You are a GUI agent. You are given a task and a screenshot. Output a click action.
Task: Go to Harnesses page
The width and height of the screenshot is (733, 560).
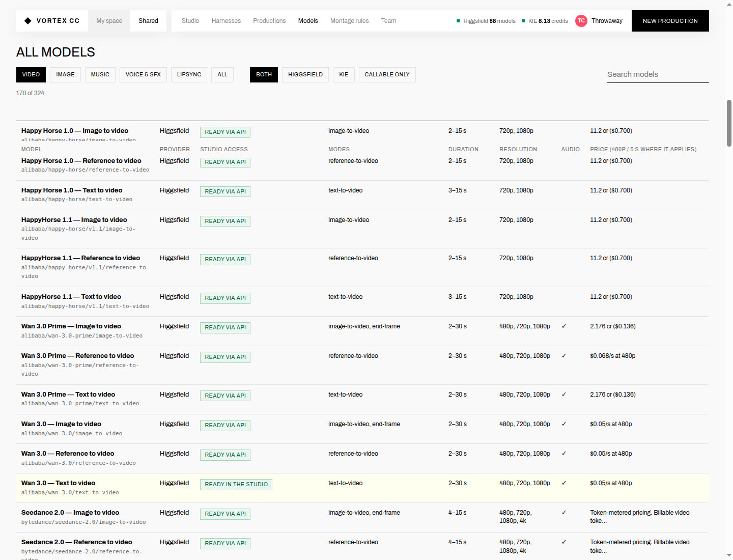tap(226, 21)
